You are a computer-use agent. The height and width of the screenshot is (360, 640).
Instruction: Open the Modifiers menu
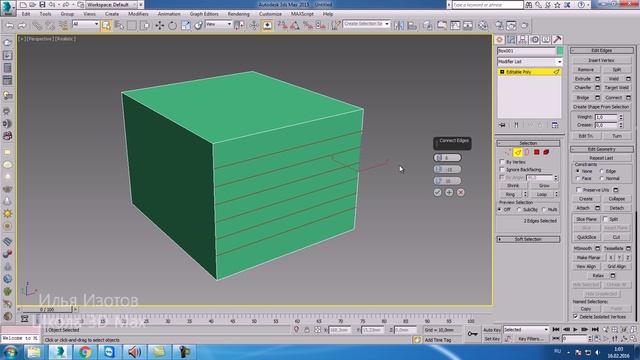click(x=138, y=14)
